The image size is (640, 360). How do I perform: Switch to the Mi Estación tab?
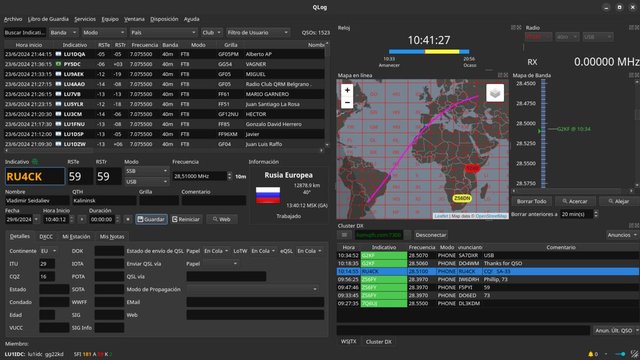(76, 236)
